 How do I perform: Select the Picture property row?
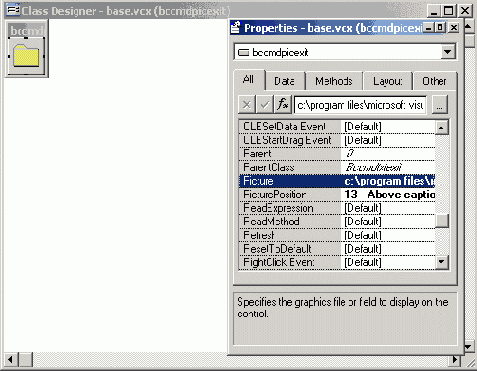337,181
